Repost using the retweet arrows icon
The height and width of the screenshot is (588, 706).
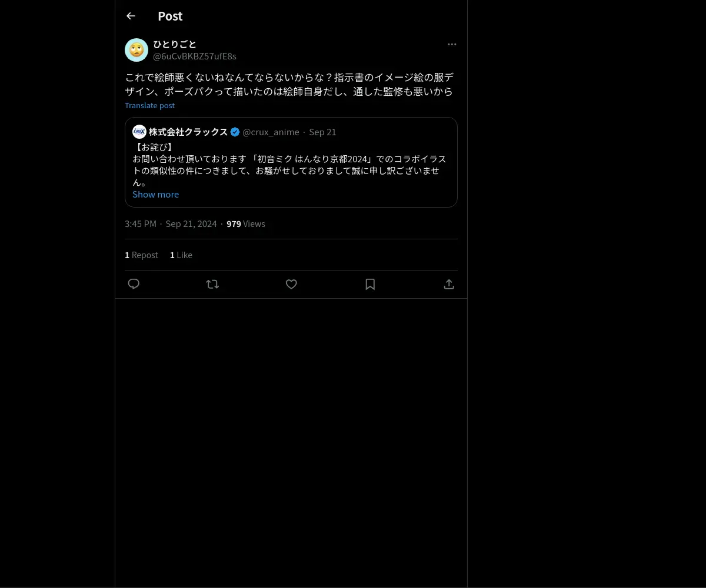click(x=212, y=284)
